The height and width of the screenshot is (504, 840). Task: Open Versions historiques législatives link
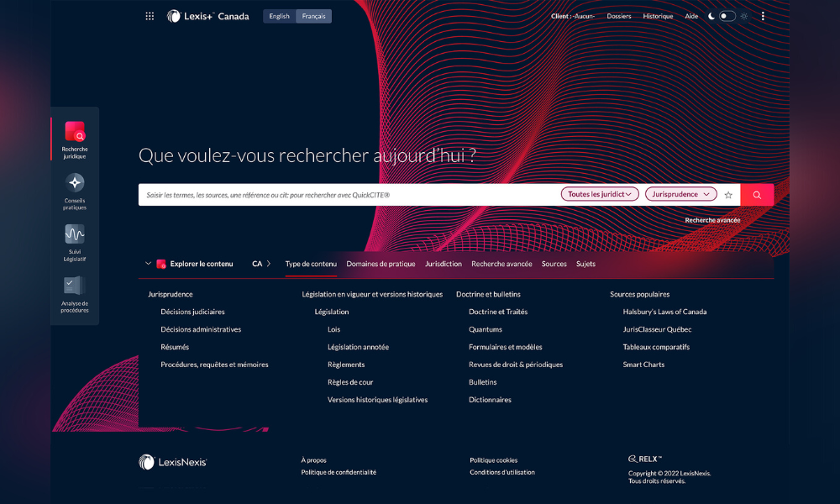pyautogui.click(x=378, y=400)
